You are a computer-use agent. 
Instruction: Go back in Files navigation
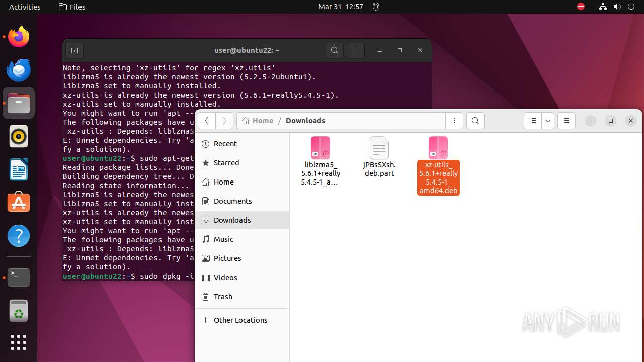207,121
